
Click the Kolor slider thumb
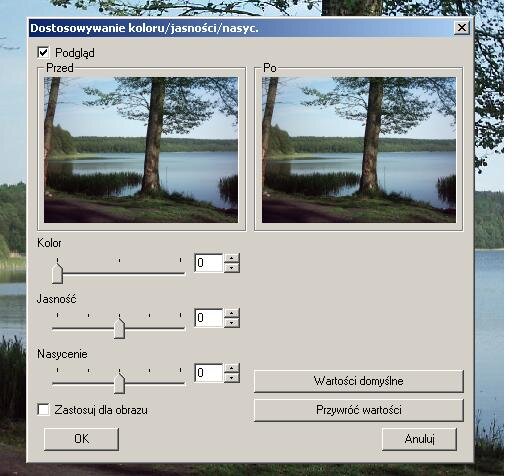click(x=58, y=273)
